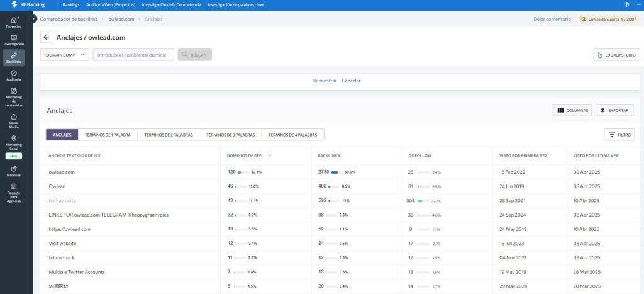Open the top-right three-dot menu
The width and height of the screenshot is (644, 294).
click(x=638, y=4)
